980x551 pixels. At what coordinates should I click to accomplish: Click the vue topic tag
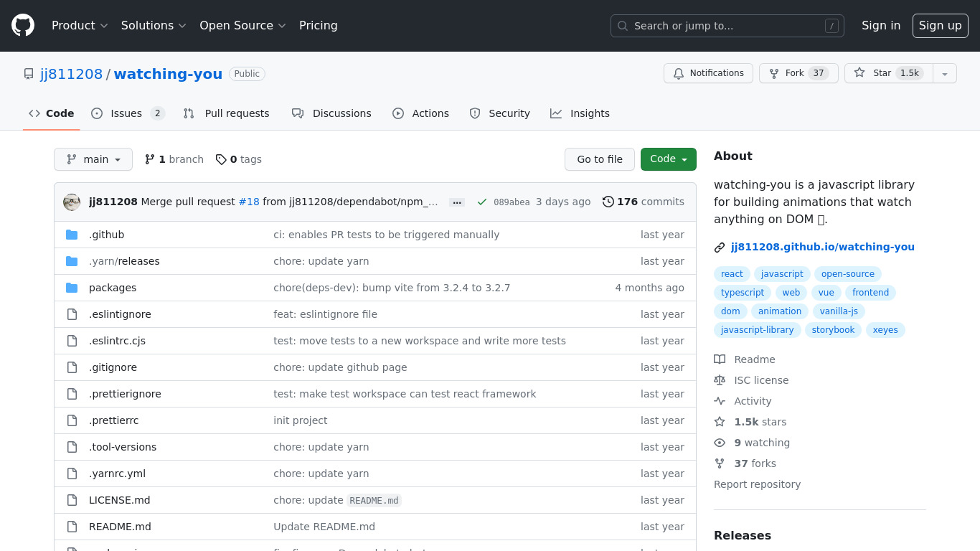click(826, 293)
